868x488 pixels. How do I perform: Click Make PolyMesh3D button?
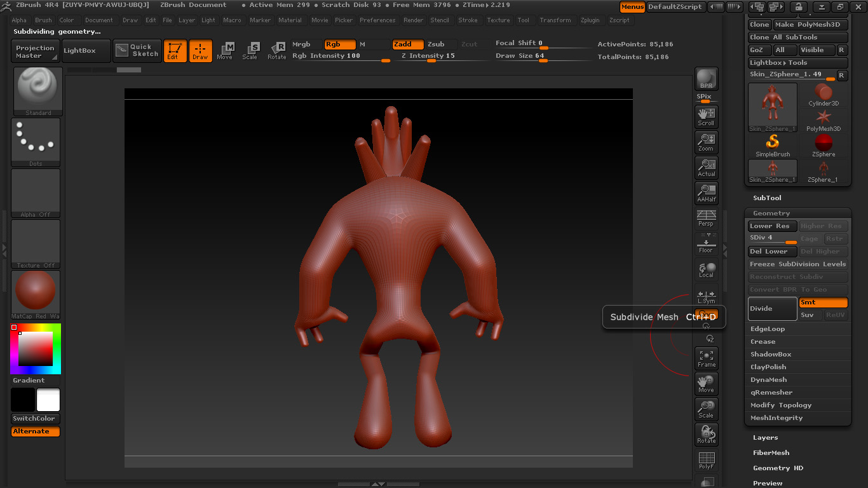tap(810, 25)
